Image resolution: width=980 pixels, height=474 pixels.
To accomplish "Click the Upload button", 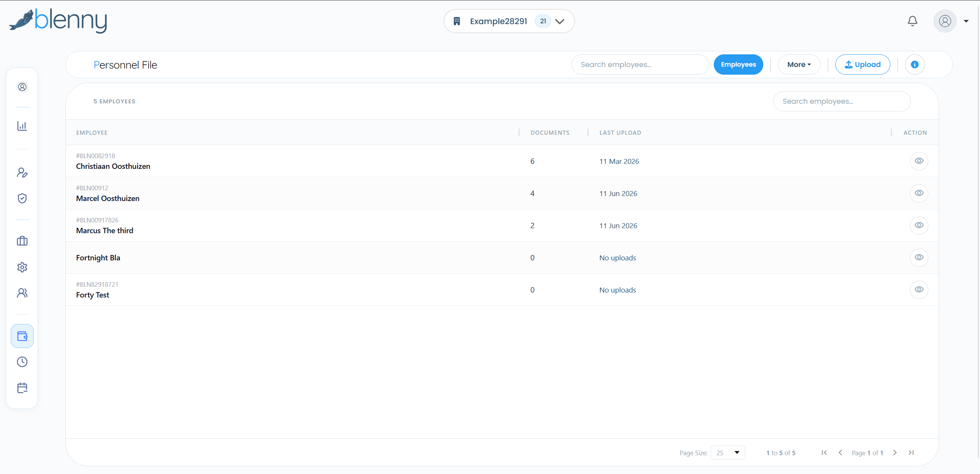I will pos(862,65).
